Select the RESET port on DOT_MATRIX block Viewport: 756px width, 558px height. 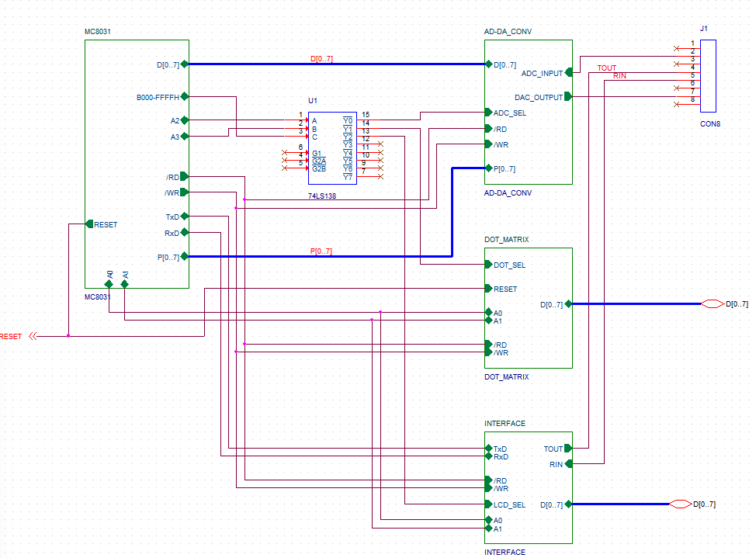point(489,289)
